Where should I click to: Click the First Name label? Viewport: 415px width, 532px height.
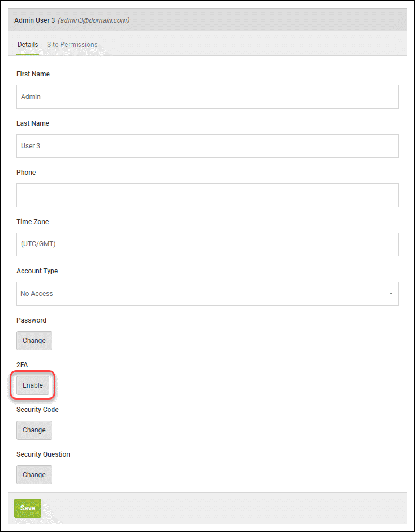tap(33, 74)
